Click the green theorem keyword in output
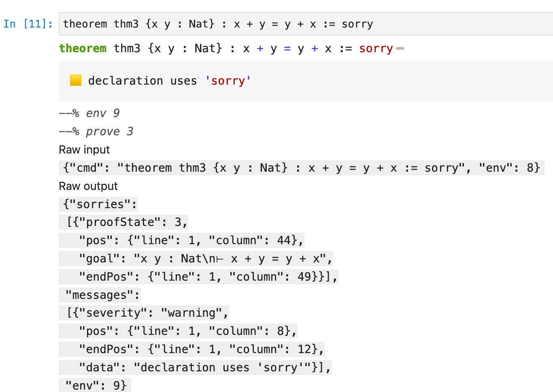This screenshot has width=553, height=392. [x=83, y=48]
